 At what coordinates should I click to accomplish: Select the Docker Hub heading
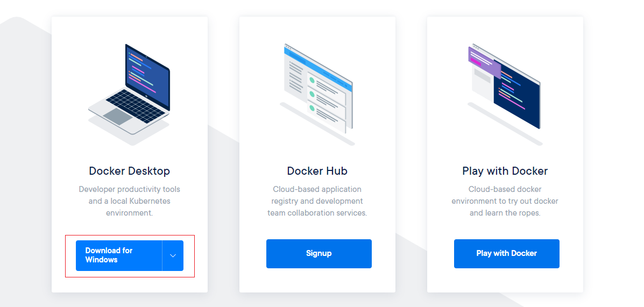point(317,171)
